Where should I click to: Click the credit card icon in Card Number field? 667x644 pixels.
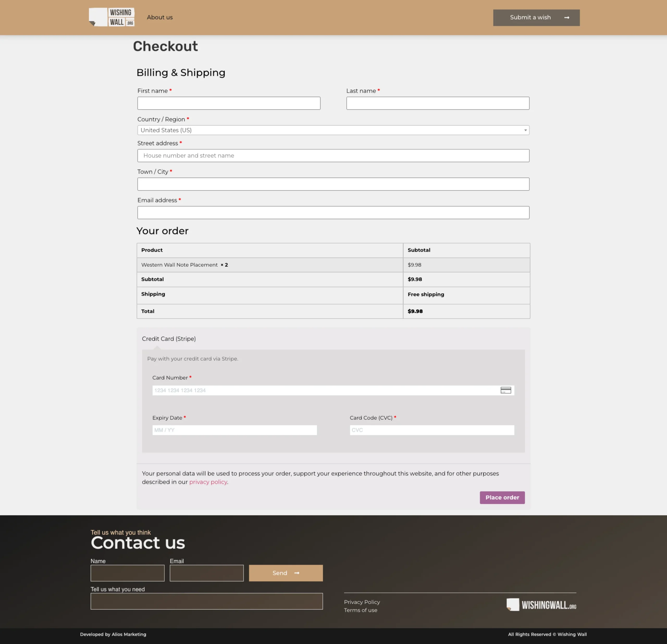(x=506, y=390)
